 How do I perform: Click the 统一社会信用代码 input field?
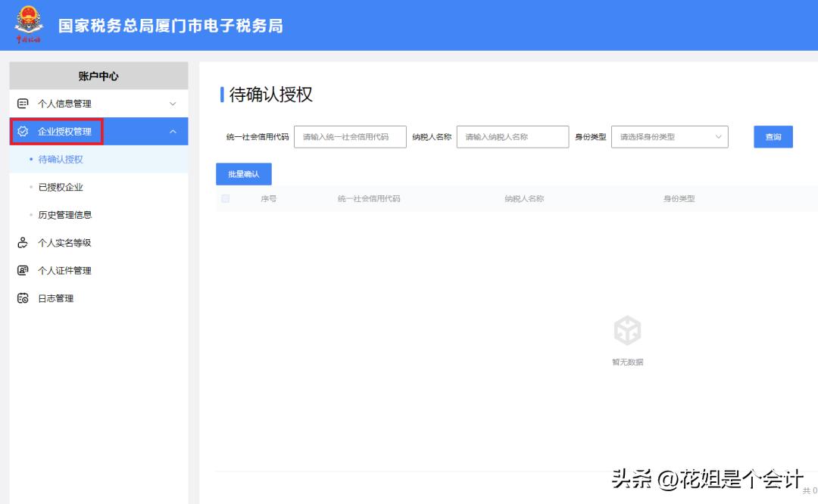350,136
